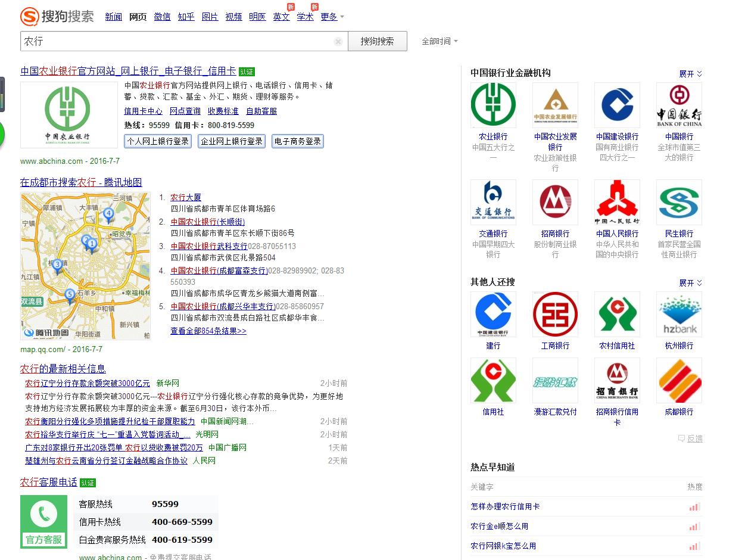Click map marker 3 on the Tencent map
Image resolution: width=748 pixels, height=560 pixels.
(57, 266)
